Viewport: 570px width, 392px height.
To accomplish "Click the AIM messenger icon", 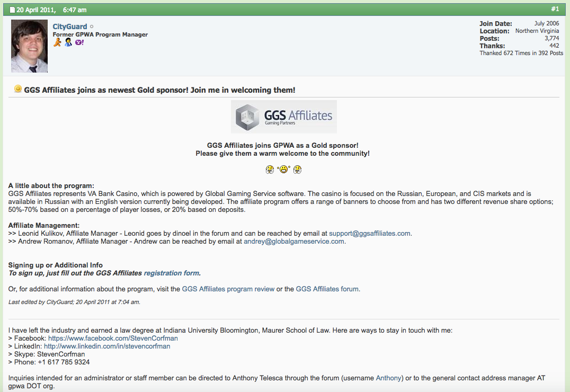I will click(57, 42).
